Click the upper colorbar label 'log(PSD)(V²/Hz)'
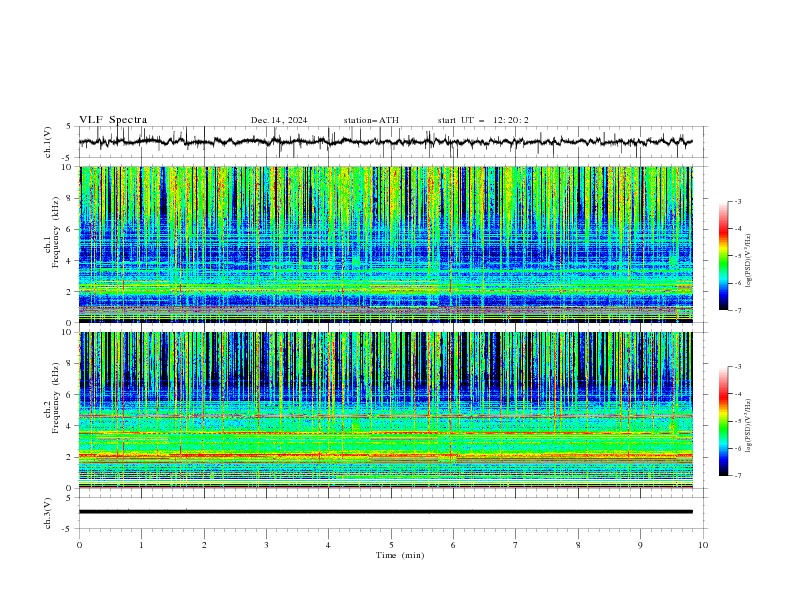792x612 pixels. 748,261
